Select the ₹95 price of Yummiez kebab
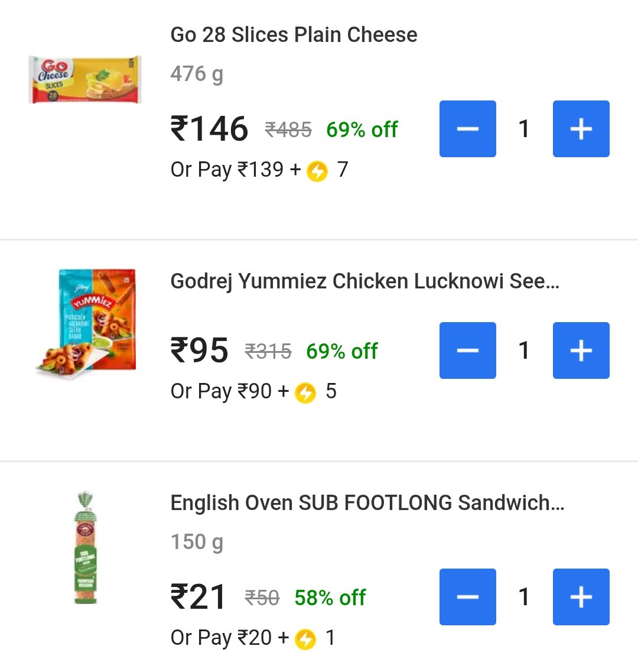 pyautogui.click(x=199, y=350)
